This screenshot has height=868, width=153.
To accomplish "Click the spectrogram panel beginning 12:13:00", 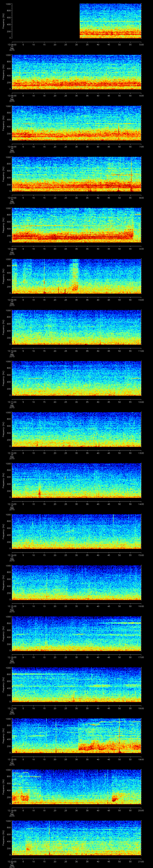I will [77, 481].
